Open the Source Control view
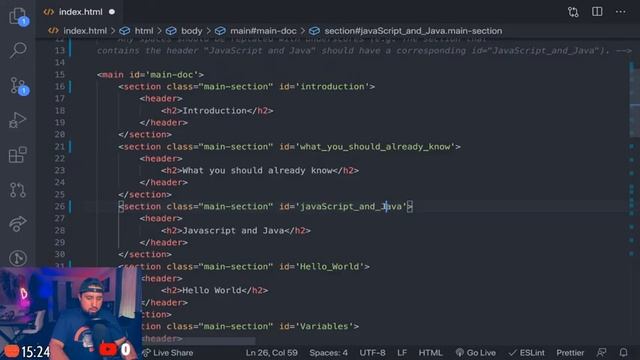The width and height of the screenshot is (640, 360). pyautogui.click(x=18, y=86)
